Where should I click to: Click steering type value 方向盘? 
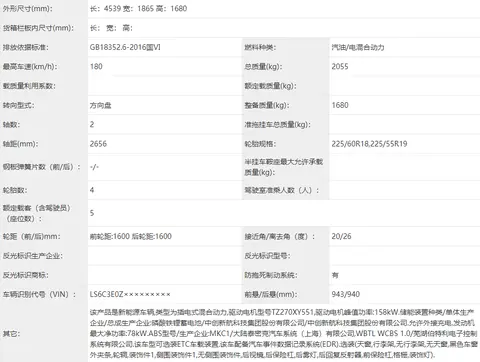coord(100,105)
